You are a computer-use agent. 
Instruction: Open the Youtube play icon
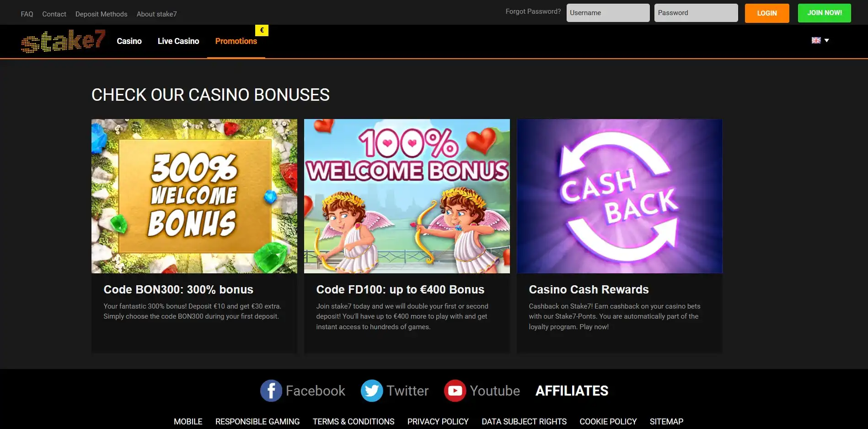[x=455, y=391]
